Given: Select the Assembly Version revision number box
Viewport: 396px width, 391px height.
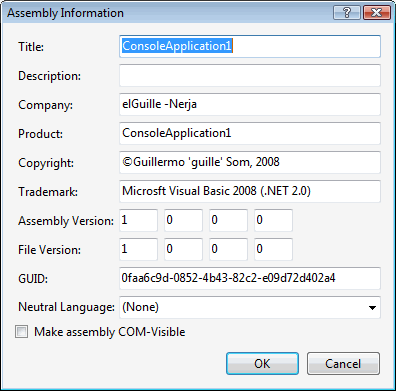Looking at the screenshot, I should pyautogui.click(x=273, y=220).
